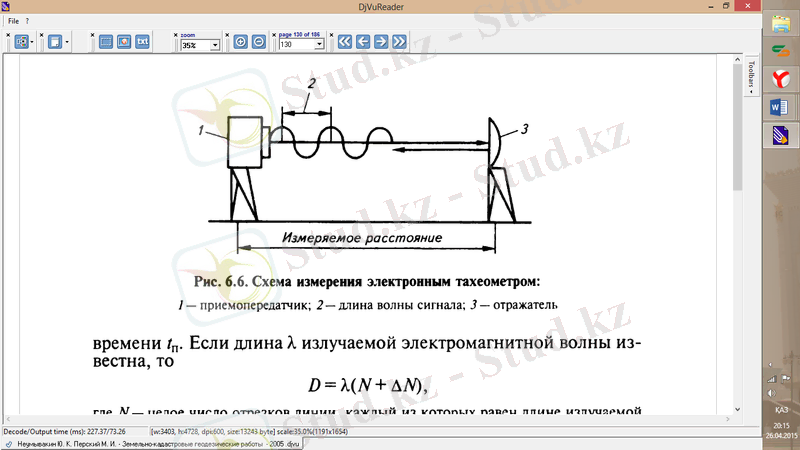Screen dimensions: 800x450
Task: Click the 'zoom' label above the combo
Action: 188,35
